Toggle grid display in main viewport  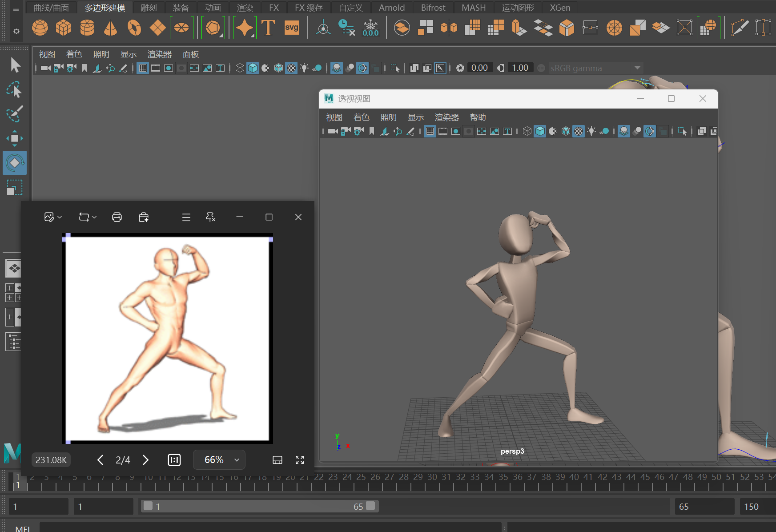pos(142,68)
